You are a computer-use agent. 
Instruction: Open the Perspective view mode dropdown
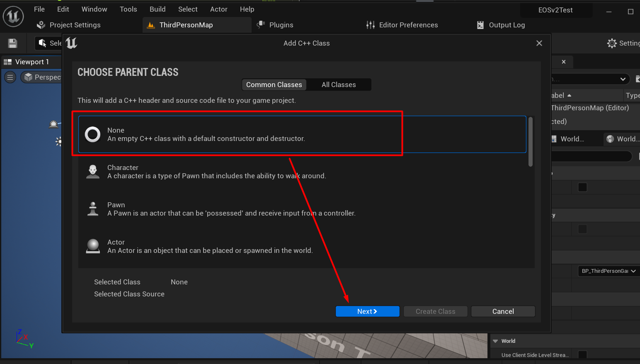click(x=43, y=77)
